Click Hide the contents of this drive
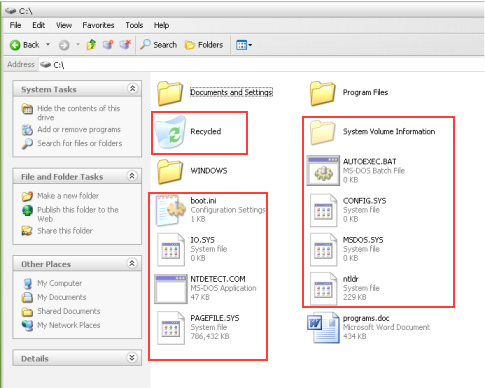485x388 pixels. pos(79,113)
